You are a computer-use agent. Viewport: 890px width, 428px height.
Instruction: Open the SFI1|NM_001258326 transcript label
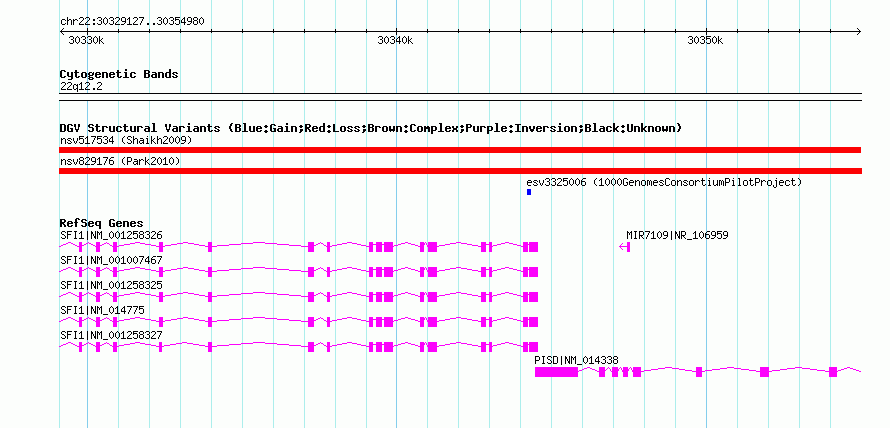111,235
